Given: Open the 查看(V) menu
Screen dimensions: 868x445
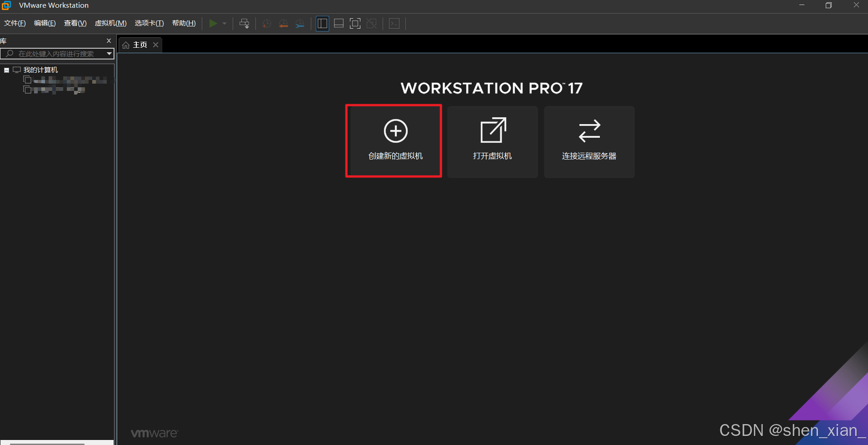Looking at the screenshot, I should pos(75,23).
